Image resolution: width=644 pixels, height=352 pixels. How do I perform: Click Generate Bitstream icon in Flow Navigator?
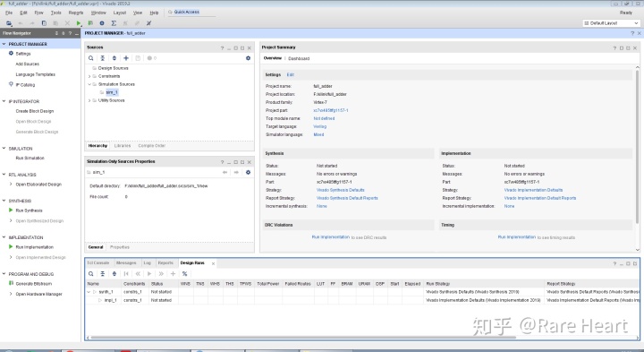[11, 283]
